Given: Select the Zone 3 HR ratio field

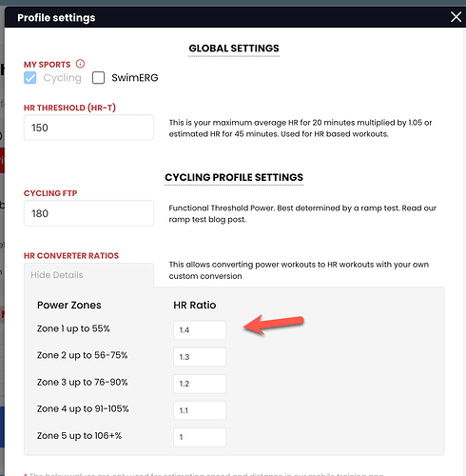Looking at the screenshot, I should 200,384.
